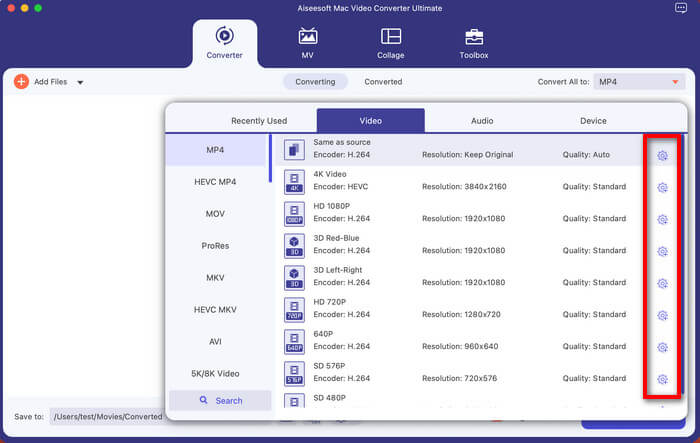Select HEVC MP4 format
The width and height of the screenshot is (700, 443).
pyautogui.click(x=215, y=182)
